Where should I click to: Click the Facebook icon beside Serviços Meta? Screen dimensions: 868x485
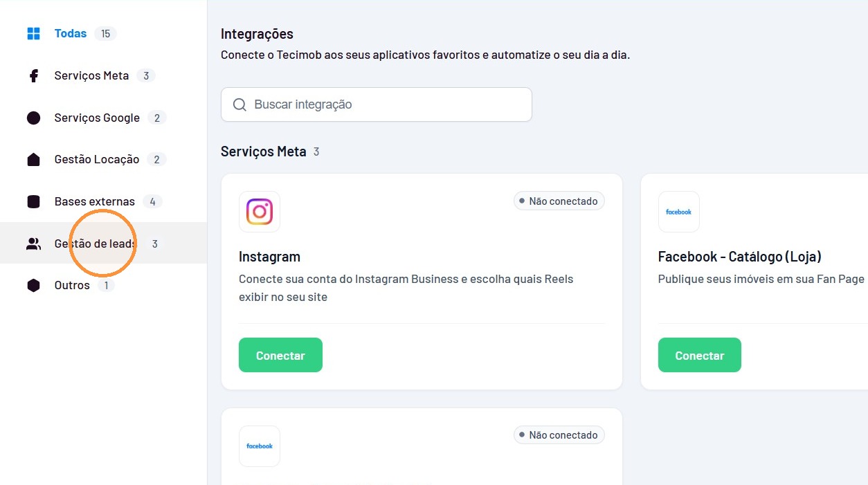pyautogui.click(x=33, y=76)
